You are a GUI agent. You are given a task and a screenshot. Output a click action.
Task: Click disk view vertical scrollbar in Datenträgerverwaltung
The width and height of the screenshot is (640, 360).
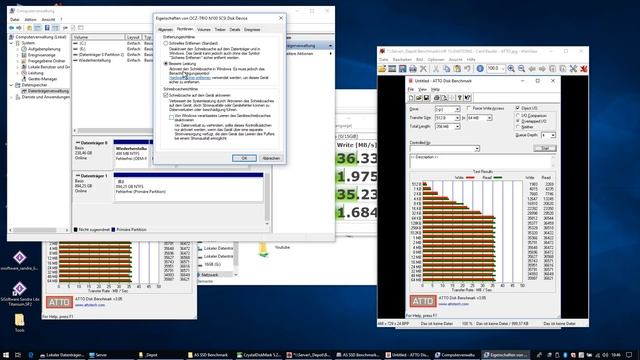[267, 198]
